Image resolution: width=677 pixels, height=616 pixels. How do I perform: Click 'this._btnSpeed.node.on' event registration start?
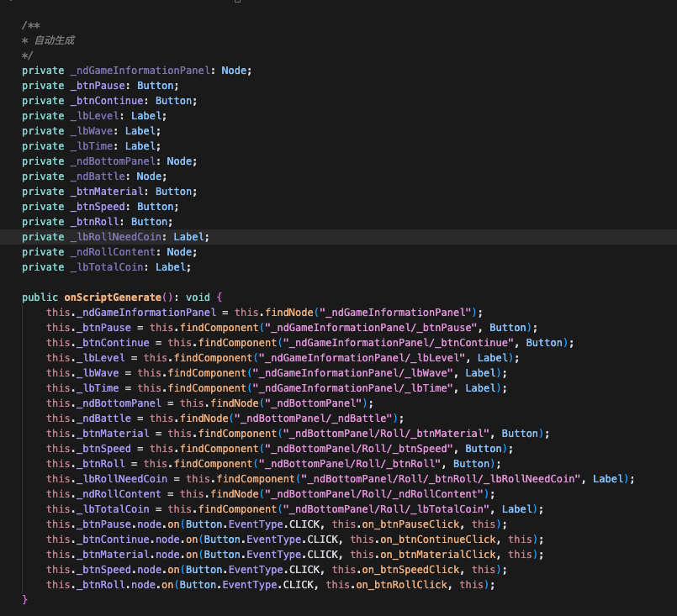(114, 570)
